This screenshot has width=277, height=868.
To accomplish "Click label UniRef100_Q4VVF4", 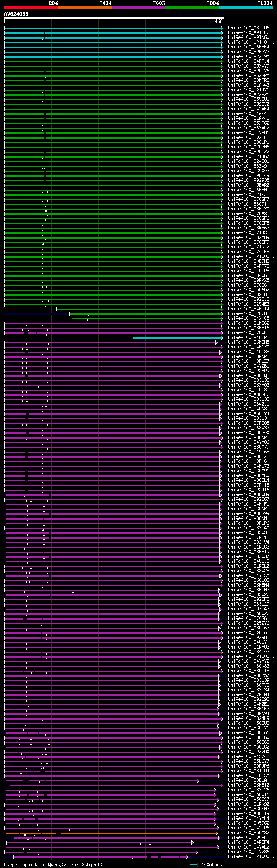I will click(248, 109).
